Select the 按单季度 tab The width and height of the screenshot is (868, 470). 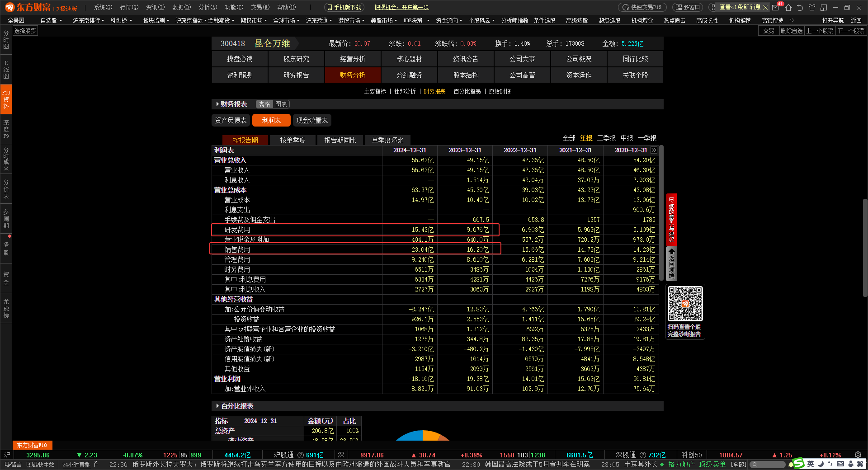tap(292, 140)
